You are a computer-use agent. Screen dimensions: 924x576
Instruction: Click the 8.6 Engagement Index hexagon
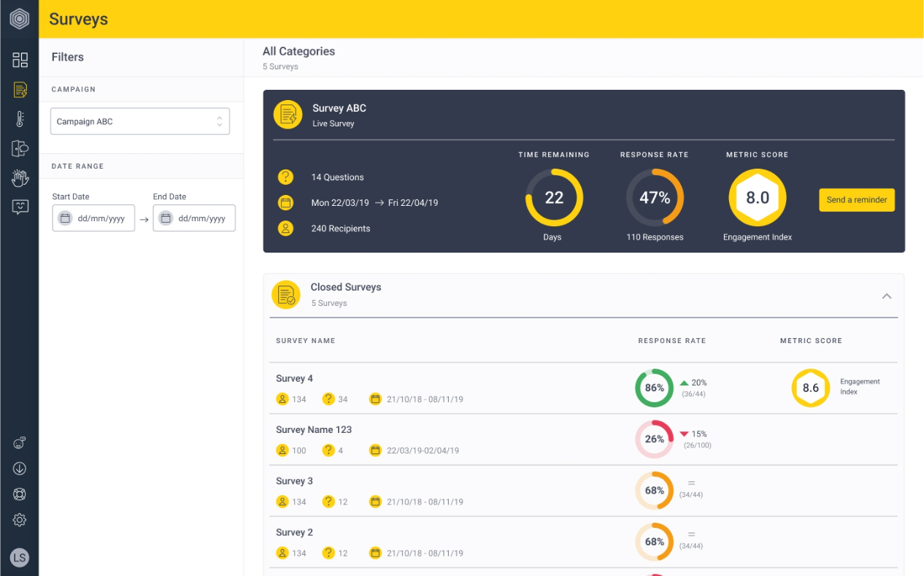click(x=811, y=388)
